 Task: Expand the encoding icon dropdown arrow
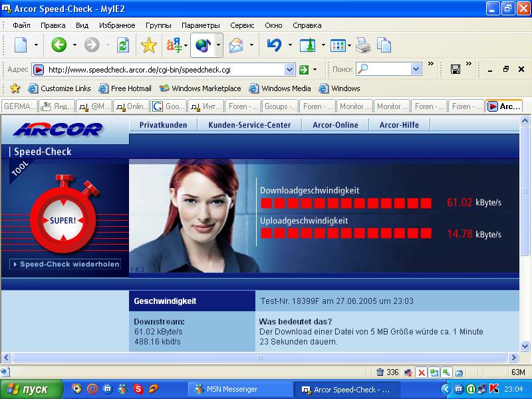click(x=186, y=45)
